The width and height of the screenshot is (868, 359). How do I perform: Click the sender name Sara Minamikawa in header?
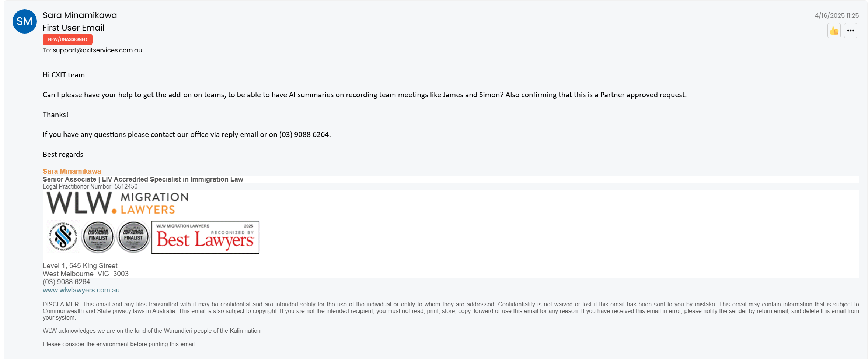(x=80, y=15)
